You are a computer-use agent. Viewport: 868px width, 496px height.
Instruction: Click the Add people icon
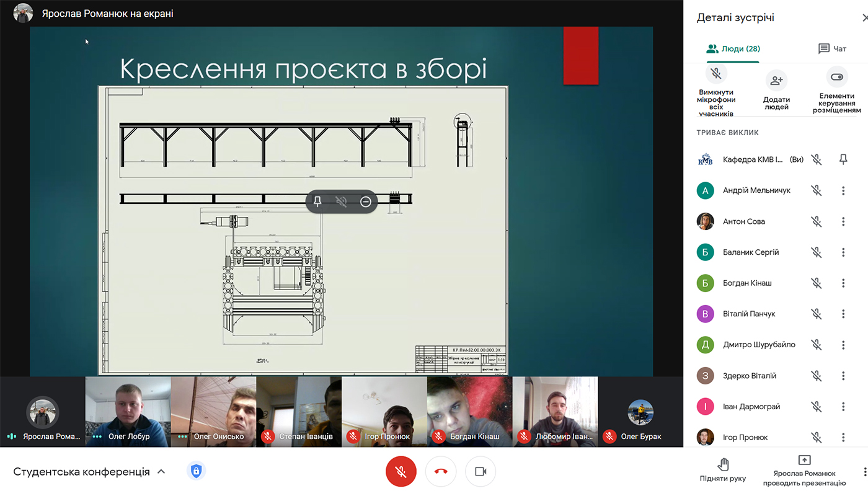(776, 80)
